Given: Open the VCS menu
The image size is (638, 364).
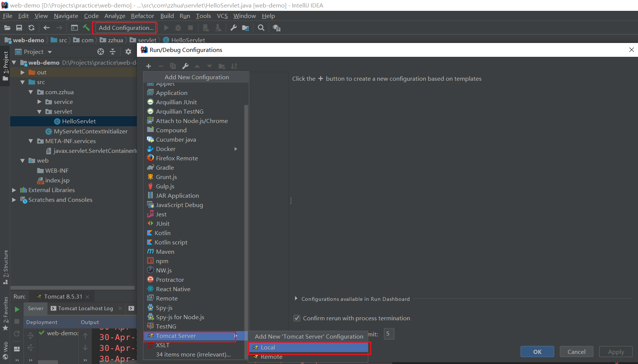Looking at the screenshot, I should click(222, 16).
